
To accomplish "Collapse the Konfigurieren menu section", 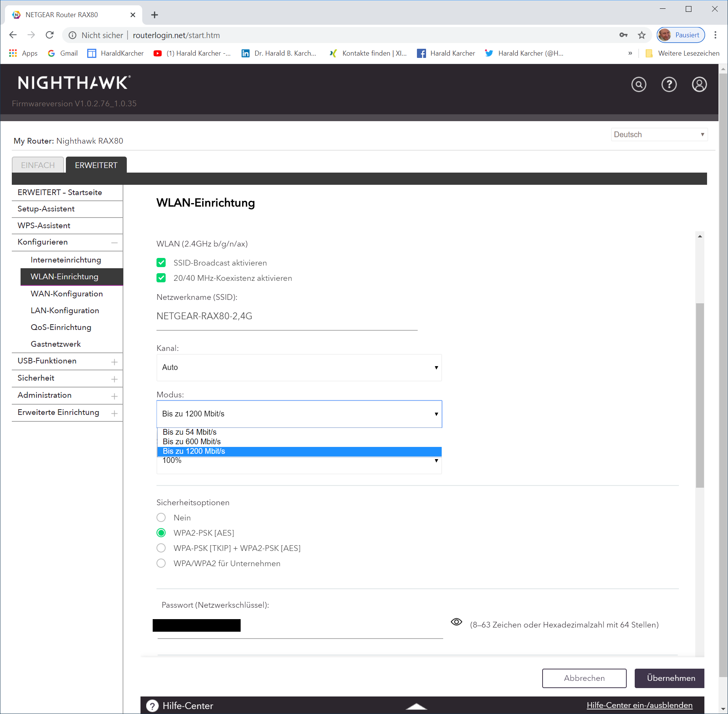I will click(114, 242).
